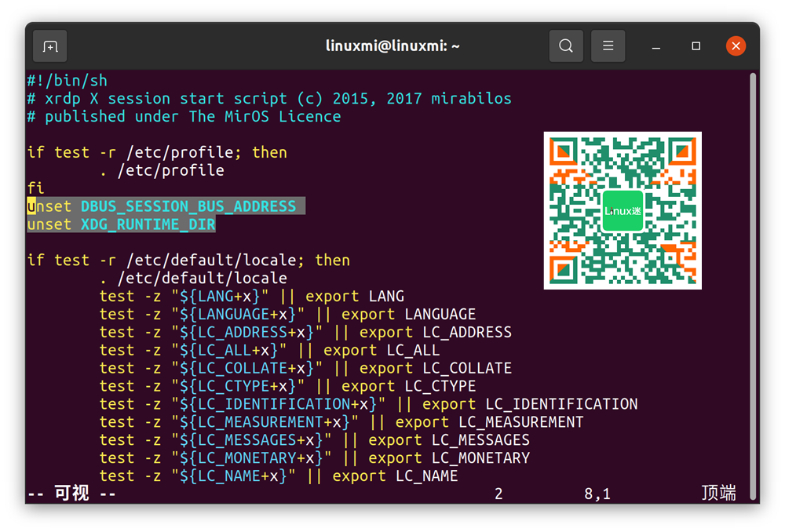
Task: Click the 'export LC_CTYPE' text
Action: point(408,386)
